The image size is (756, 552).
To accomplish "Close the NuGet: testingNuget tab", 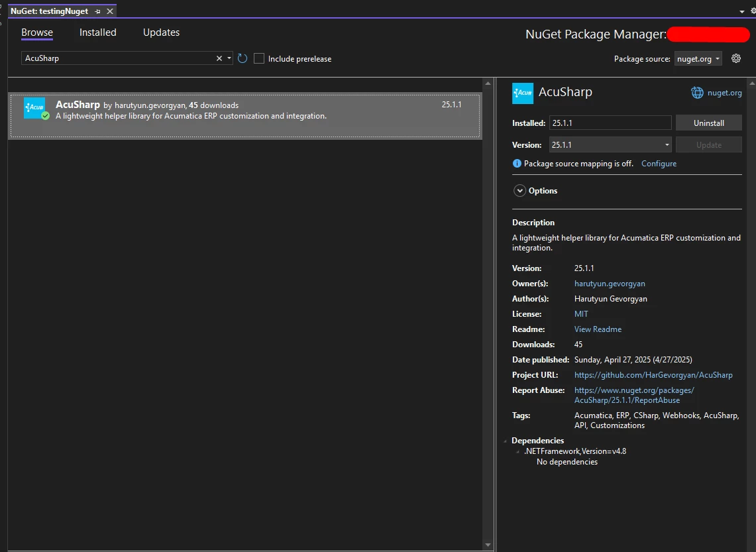I will (x=110, y=11).
